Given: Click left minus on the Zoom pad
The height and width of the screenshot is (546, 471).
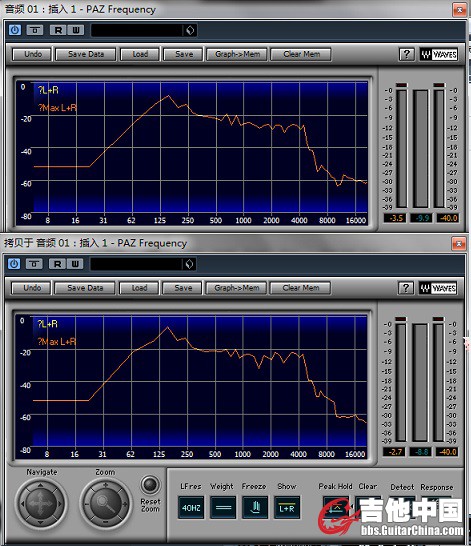Looking at the screenshot, I should [x=87, y=504].
